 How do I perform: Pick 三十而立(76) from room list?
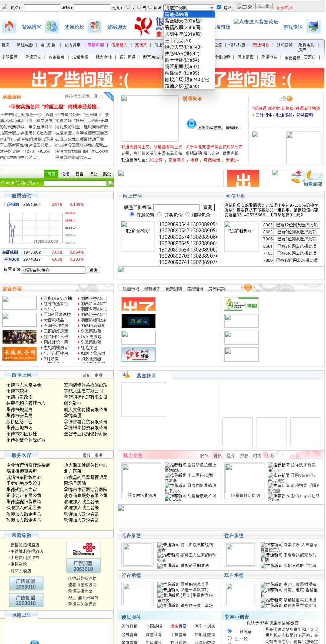click(189, 40)
